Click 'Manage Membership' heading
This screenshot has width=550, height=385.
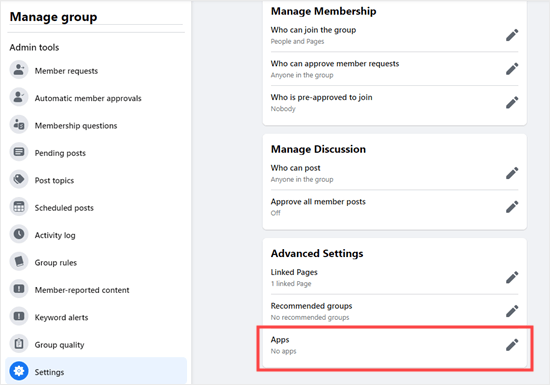tap(323, 11)
